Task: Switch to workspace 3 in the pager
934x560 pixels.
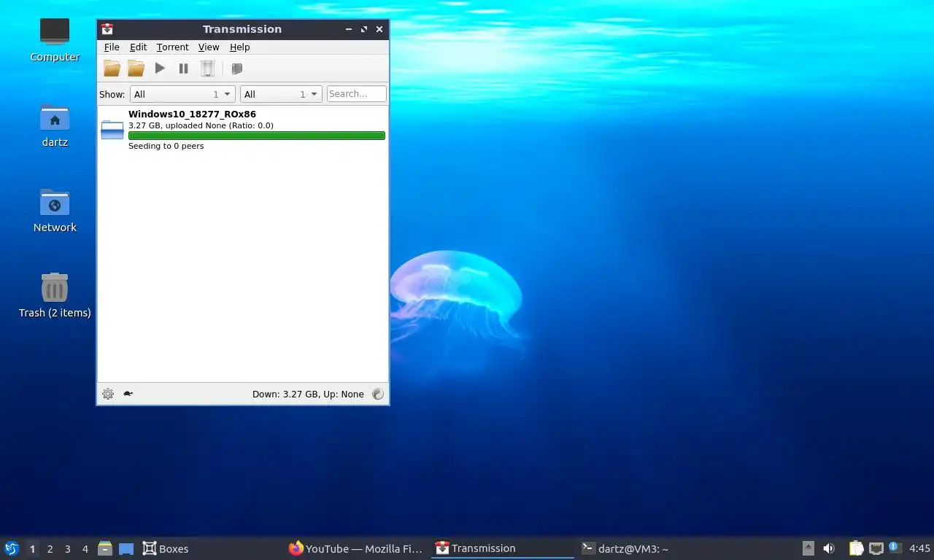Action: (67, 549)
